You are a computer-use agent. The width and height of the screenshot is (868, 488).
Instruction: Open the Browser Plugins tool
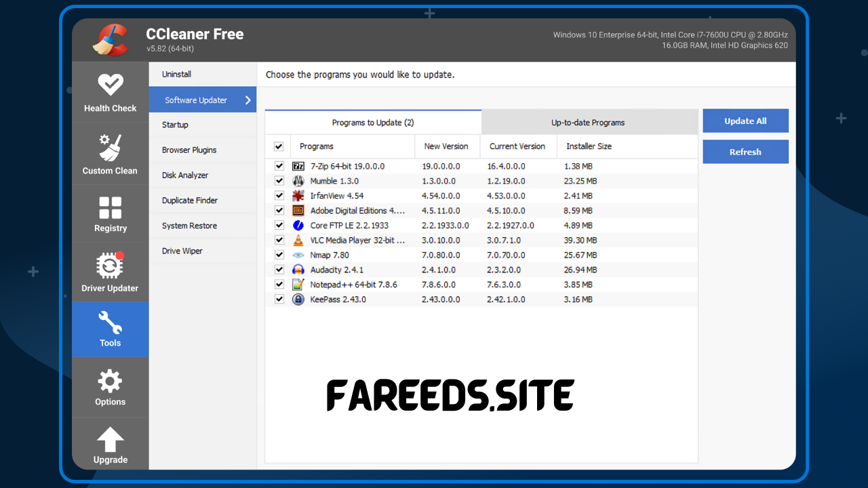pyautogui.click(x=203, y=150)
